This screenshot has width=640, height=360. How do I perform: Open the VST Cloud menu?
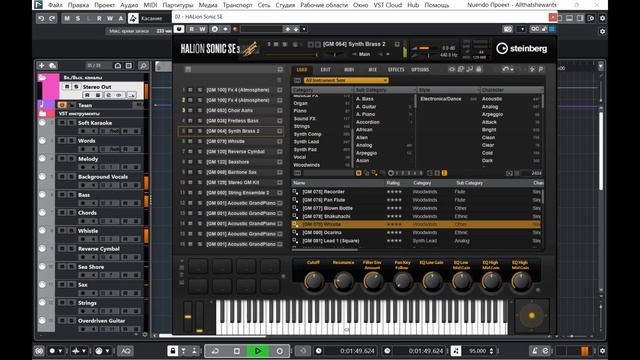point(388,5)
